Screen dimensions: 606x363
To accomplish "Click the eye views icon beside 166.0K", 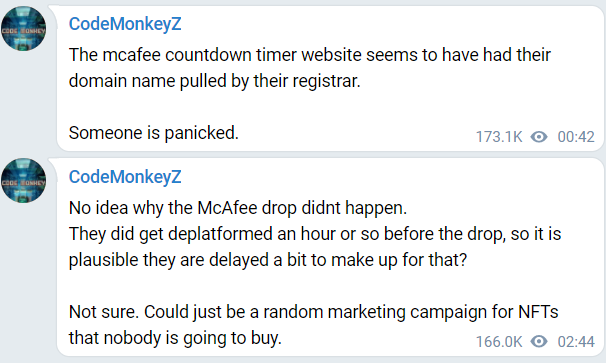I will 539,341.
